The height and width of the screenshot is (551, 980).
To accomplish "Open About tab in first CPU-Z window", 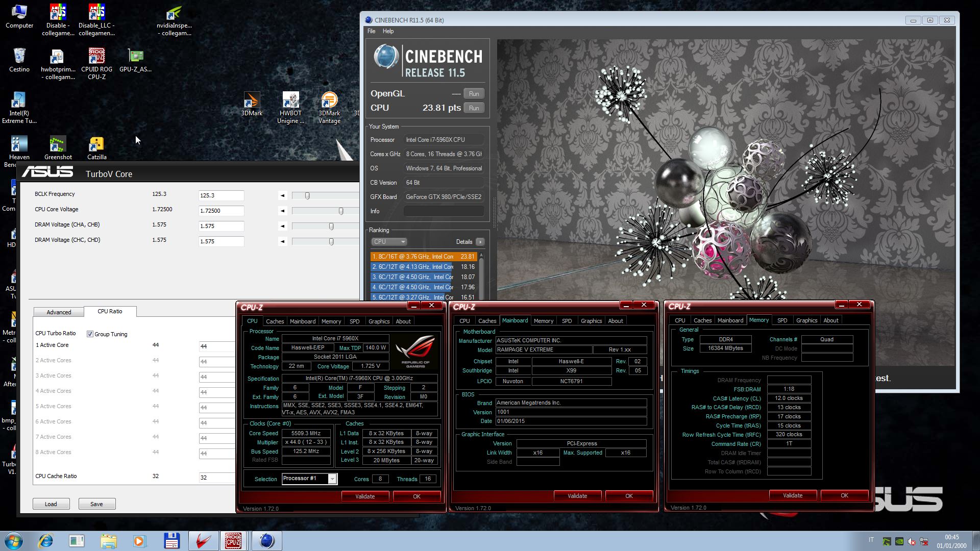I will pos(403,321).
